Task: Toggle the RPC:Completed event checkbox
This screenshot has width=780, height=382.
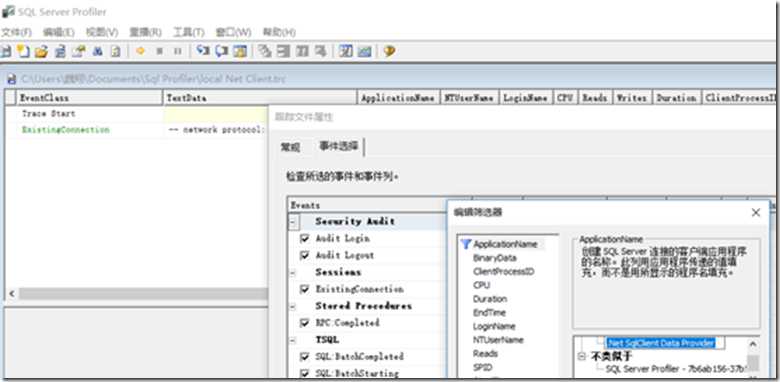Action: point(305,323)
